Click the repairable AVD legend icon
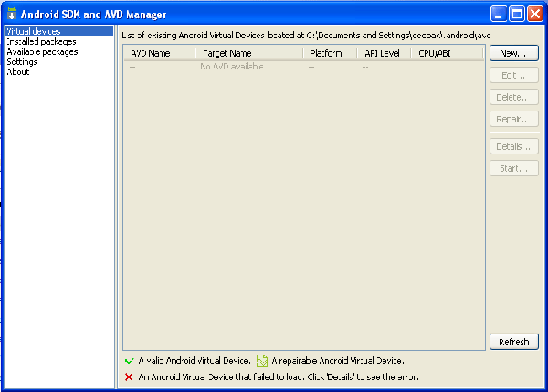The image size is (548, 392). click(x=262, y=361)
